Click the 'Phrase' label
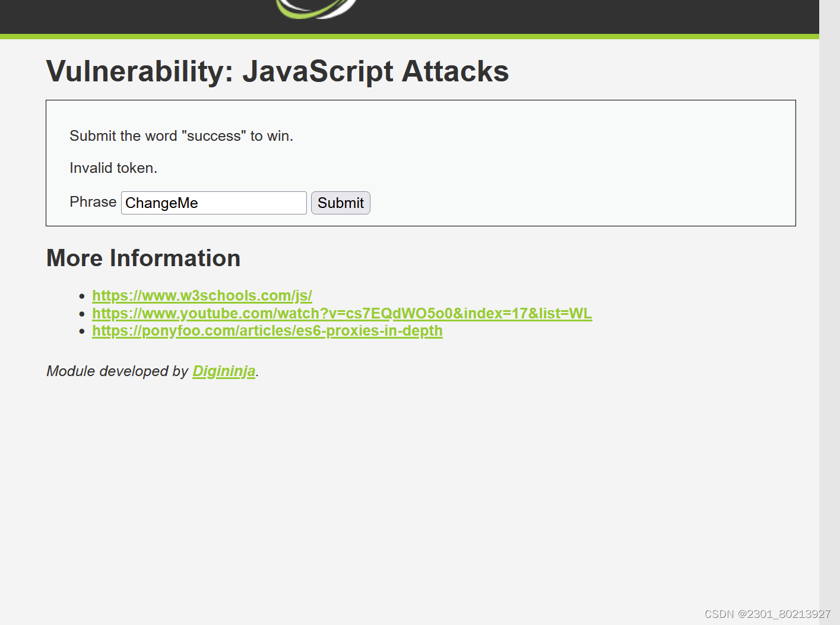840x625 pixels. click(93, 202)
